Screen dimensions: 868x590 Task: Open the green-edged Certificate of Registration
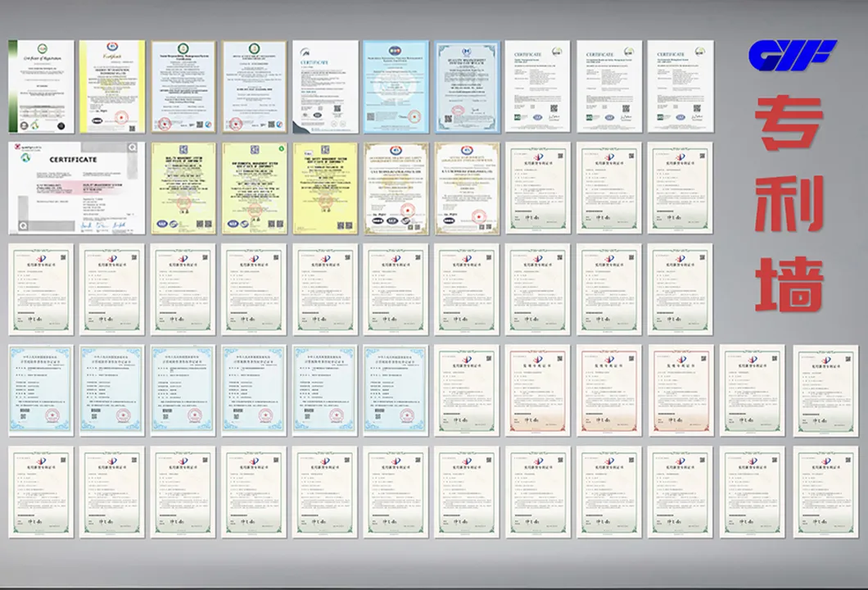[41, 87]
